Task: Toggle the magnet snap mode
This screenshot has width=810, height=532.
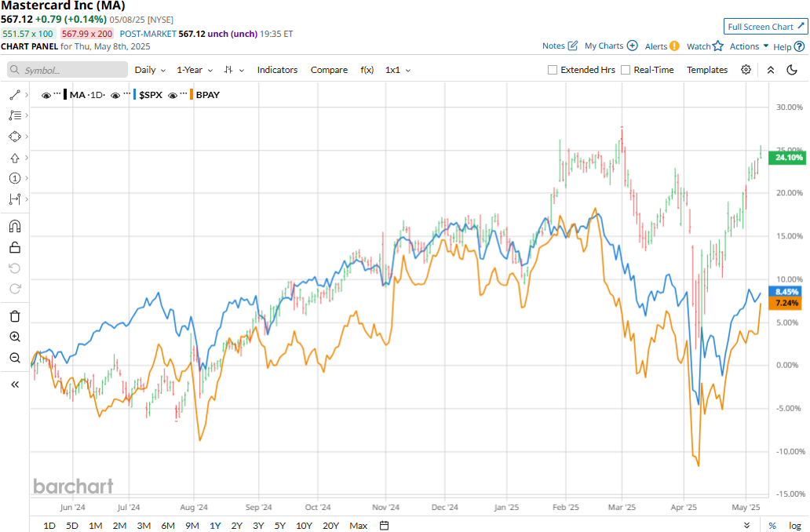Action: (15, 226)
